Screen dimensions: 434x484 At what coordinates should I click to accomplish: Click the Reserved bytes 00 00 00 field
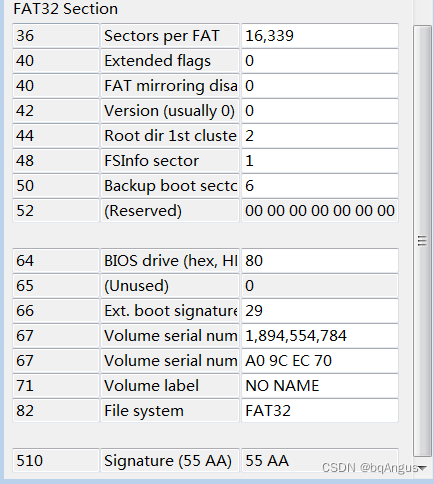pyautogui.click(x=320, y=211)
